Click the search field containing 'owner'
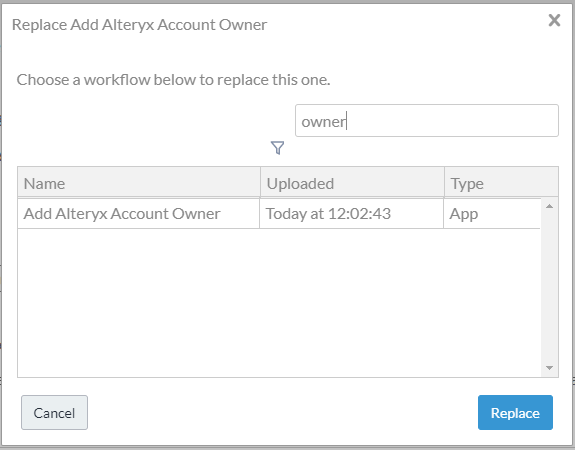This screenshot has height=450, width=575. [427, 121]
